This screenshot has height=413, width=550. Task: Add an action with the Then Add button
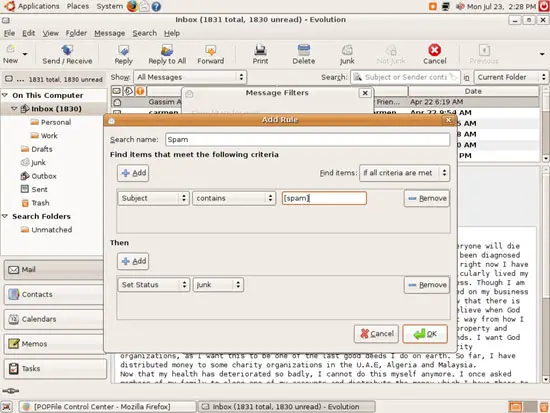[x=133, y=261]
